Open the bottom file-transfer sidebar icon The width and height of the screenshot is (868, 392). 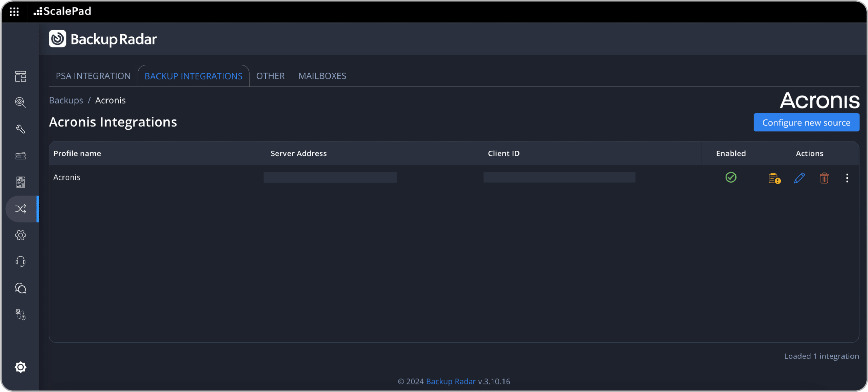coord(21,315)
